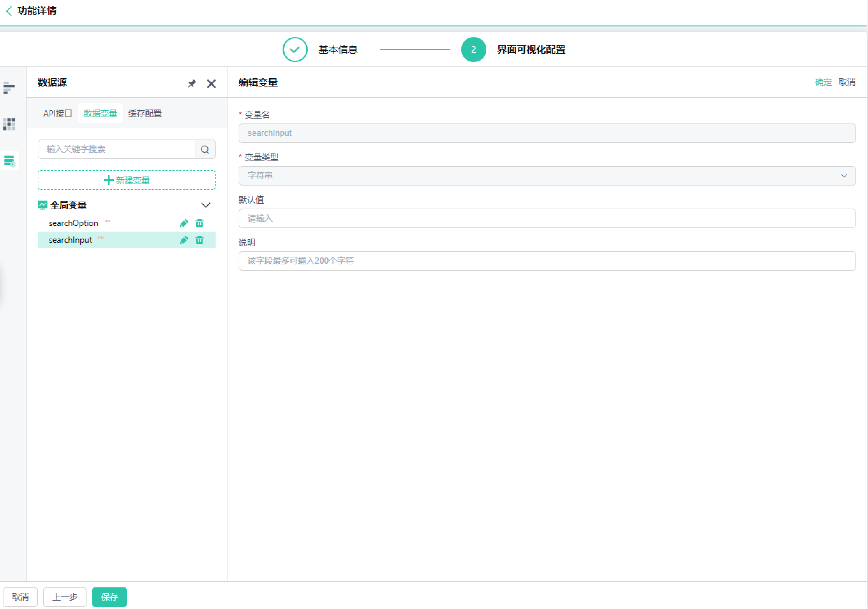The width and height of the screenshot is (868, 609).
Task: Click 确定 to confirm variable edit
Action: pos(823,82)
